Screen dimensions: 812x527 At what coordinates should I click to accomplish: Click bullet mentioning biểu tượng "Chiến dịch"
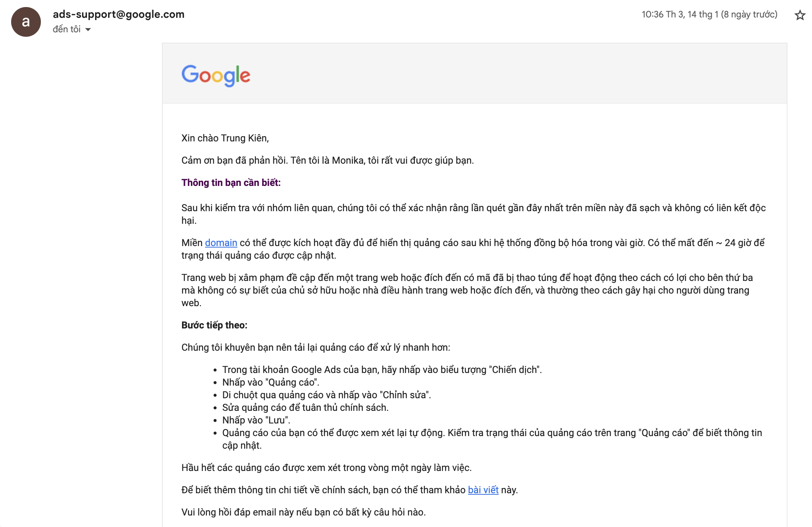point(382,370)
